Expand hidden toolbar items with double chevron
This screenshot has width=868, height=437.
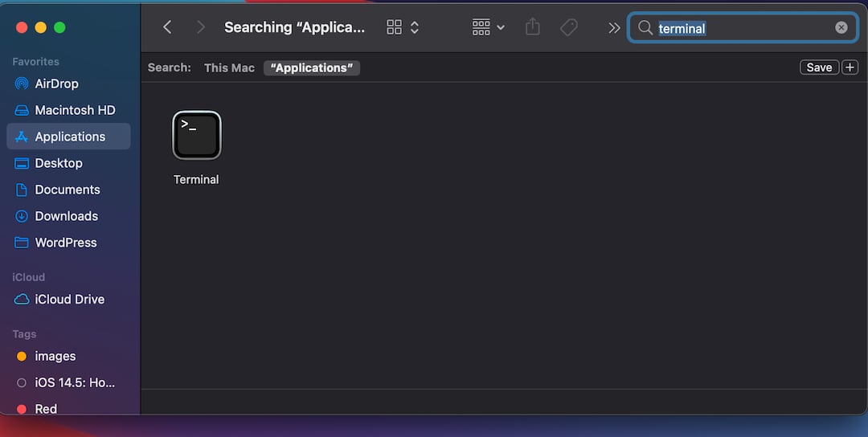614,27
